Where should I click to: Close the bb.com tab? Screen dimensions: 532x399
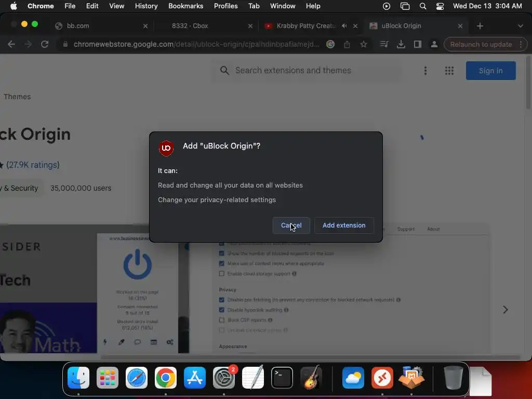click(x=145, y=26)
